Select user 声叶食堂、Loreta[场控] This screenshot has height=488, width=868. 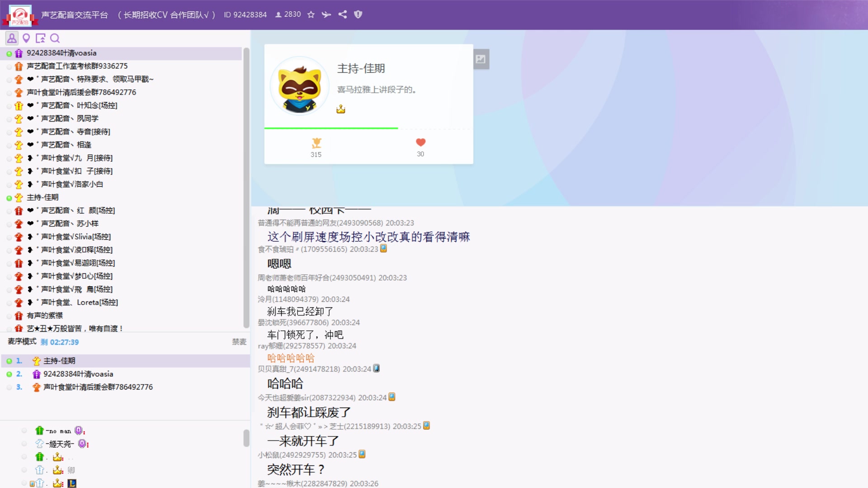click(122, 302)
